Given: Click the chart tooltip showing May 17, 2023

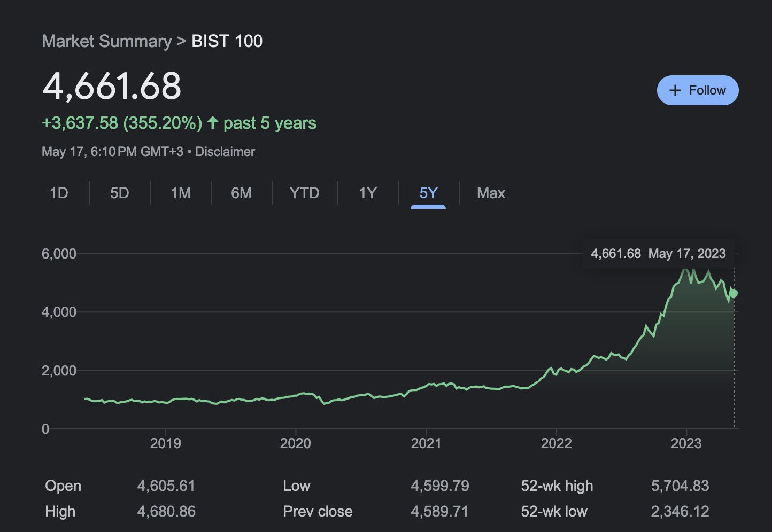Looking at the screenshot, I should pos(658,253).
